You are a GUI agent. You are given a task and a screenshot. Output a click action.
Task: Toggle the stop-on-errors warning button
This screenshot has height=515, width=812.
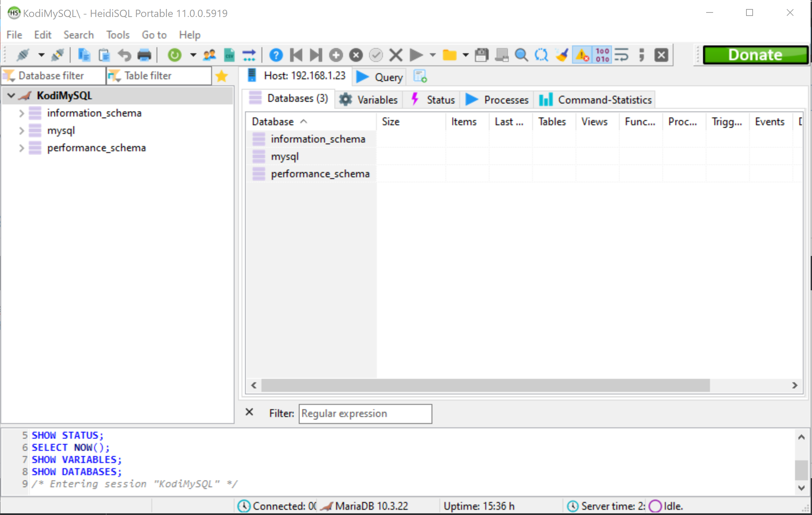(582, 55)
